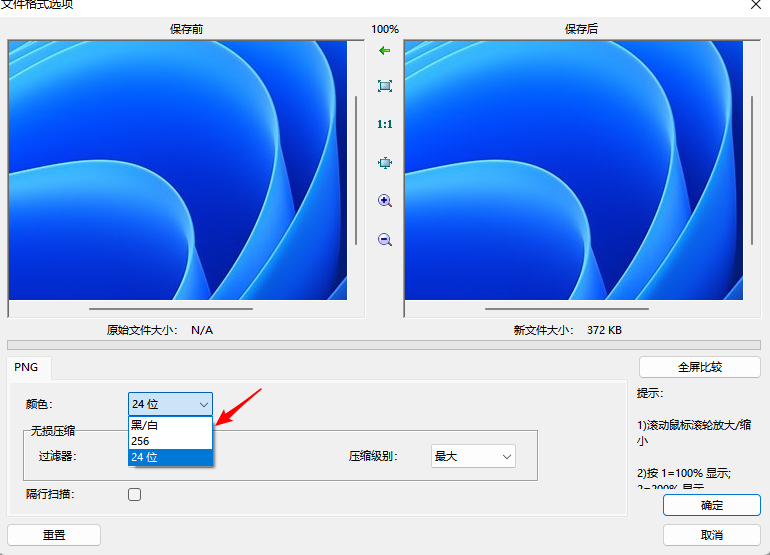
Task: Click the hint 按 1=100% 显示
Action: coord(684,473)
